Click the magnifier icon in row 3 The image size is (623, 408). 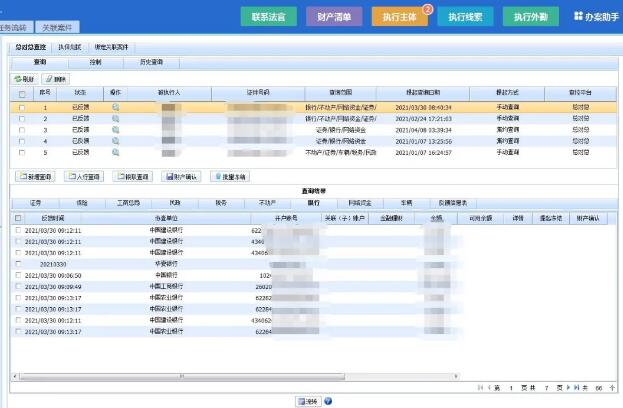point(116,130)
